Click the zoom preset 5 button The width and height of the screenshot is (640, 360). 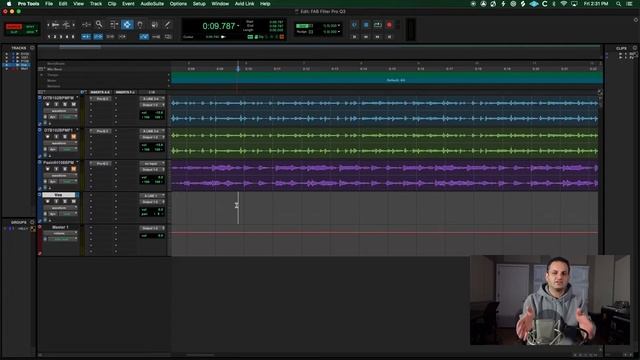click(x=73, y=37)
